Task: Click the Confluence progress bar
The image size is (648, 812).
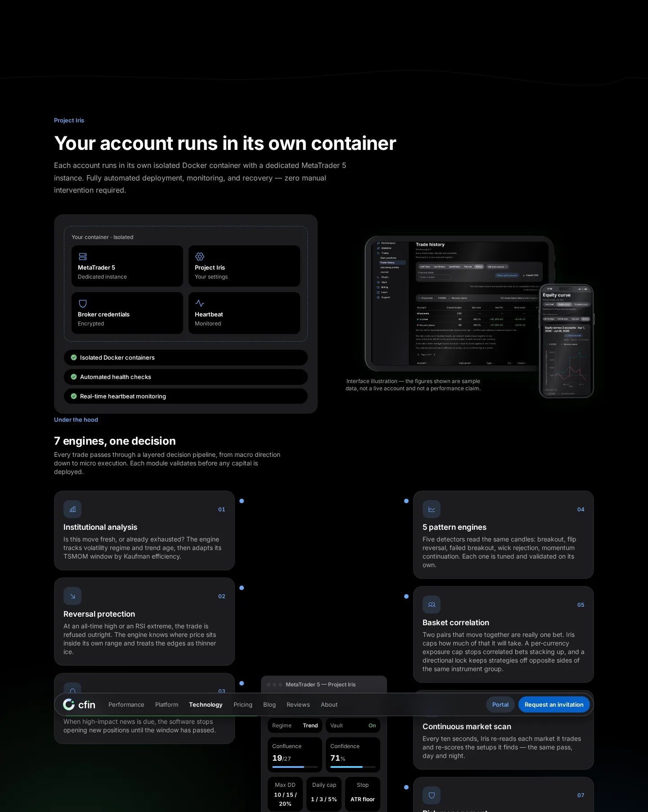Action: [x=295, y=767]
